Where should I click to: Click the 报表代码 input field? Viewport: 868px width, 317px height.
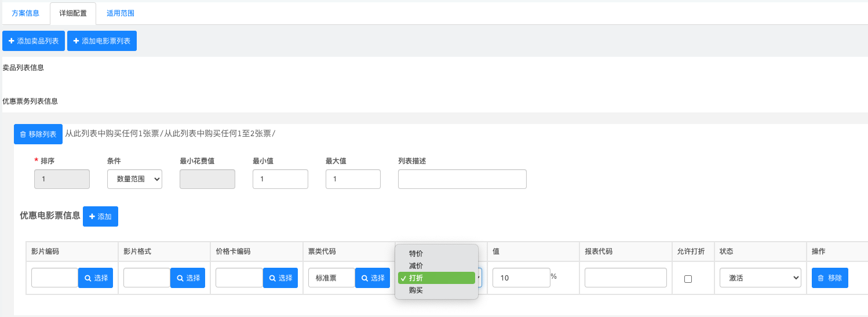click(626, 278)
